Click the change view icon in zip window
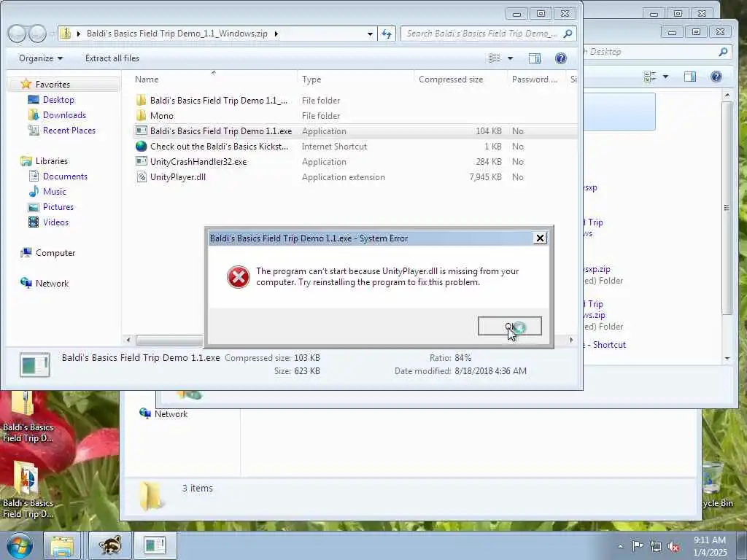This screenshot has width=747, height=560. coord(495,58)
